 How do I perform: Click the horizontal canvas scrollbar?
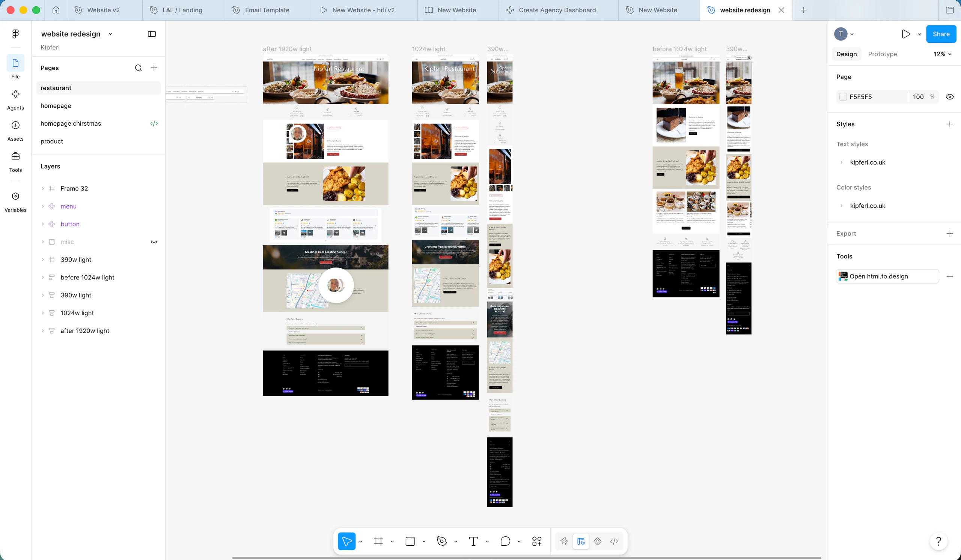526,558
